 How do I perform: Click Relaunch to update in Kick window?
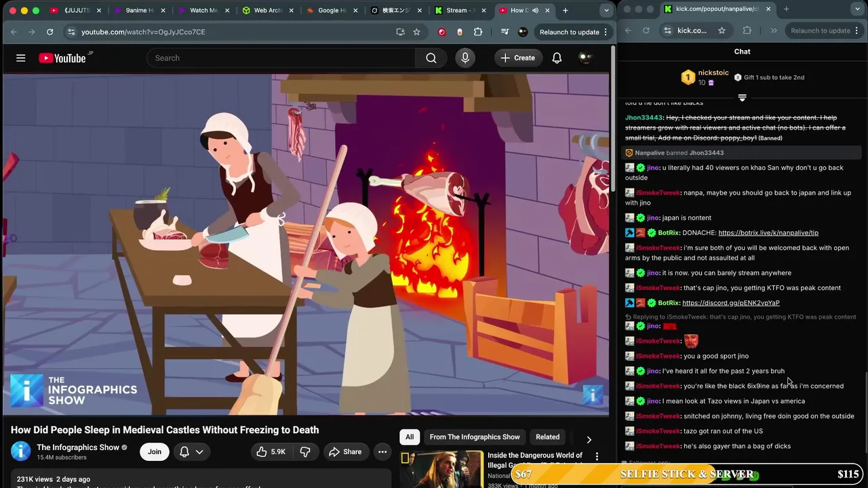tap(820, 30)
